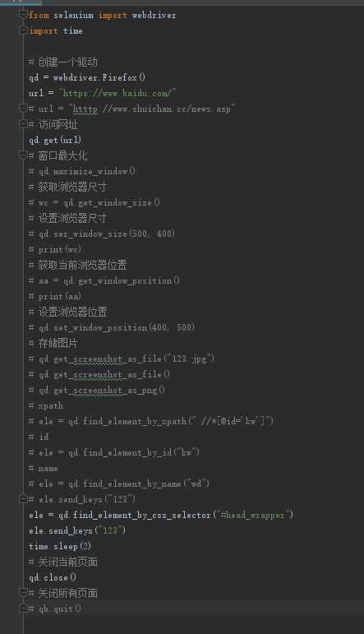The image size is (364, 634).
Task: Toggle the fold marker beside '# qb.quit()'
Action: click(24, 609)
